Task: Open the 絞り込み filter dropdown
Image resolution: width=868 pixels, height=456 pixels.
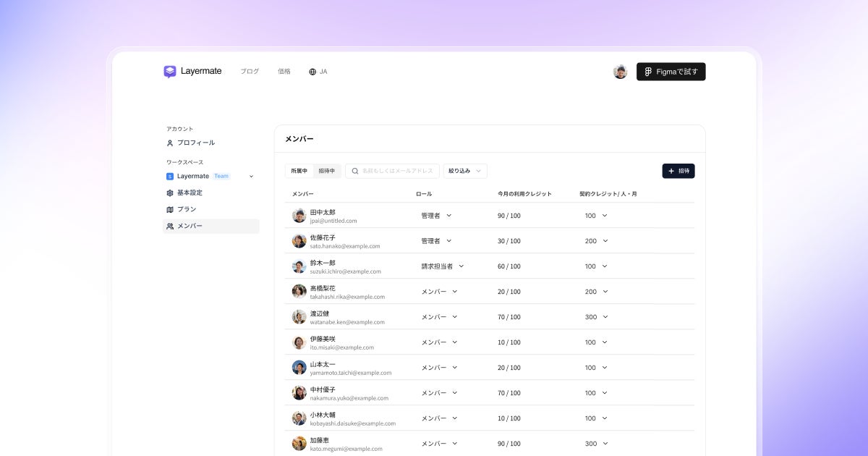Action: click(x=465, y=171)
